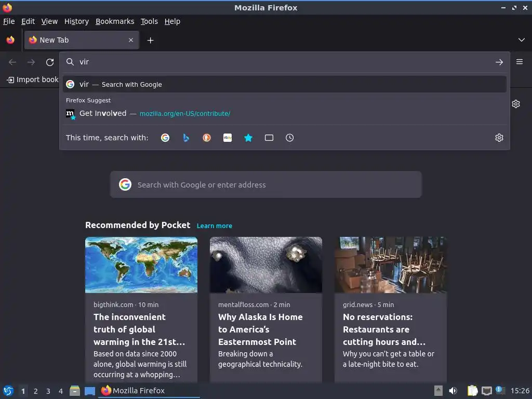Search in Bookmarks using the star icon
532x399 pixels.
pyautogui.click(x=248, y=138)
